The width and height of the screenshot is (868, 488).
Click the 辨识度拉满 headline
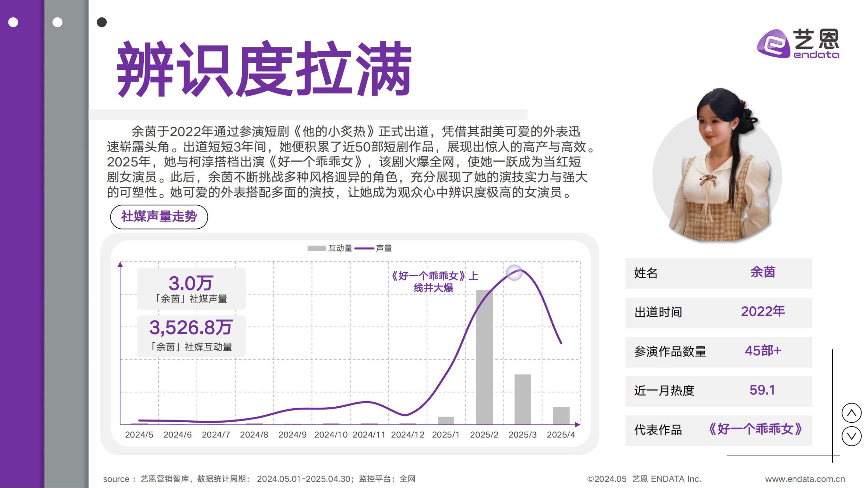(264, 69)
